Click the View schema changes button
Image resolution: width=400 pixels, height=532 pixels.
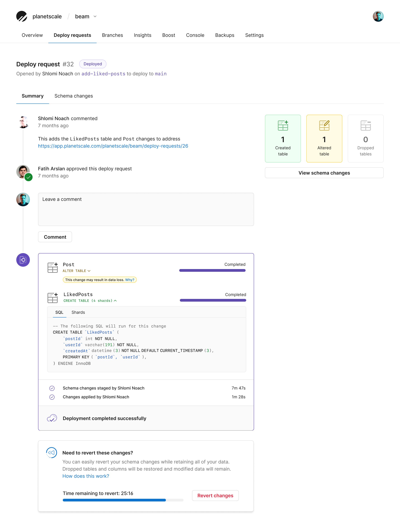[x=324, y=173]
